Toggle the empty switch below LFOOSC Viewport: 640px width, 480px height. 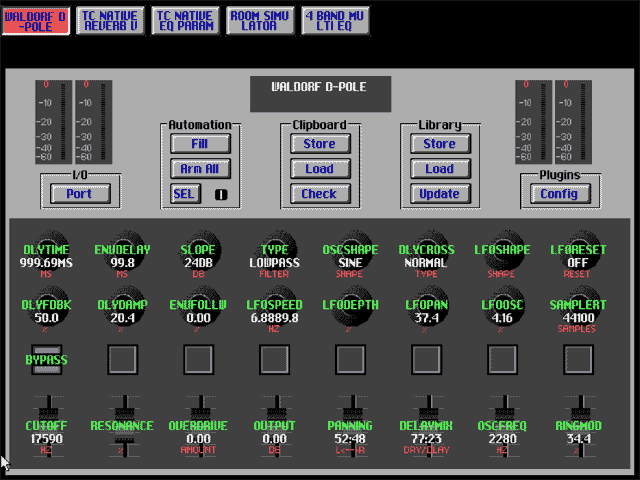coord(502,360)
